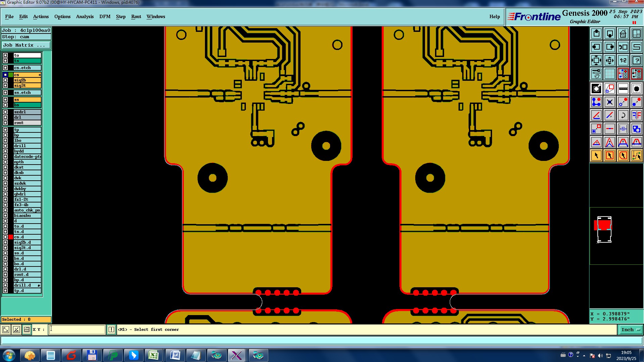Show hidden system tray icons arrow

pyautogui.click(x=584, y=356)
